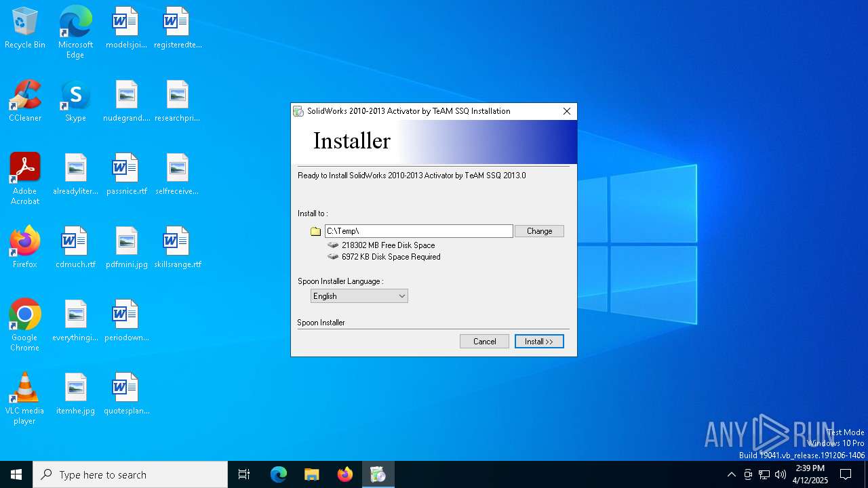Open the Recycle Bin desktop icon

(x=25, y=28)
